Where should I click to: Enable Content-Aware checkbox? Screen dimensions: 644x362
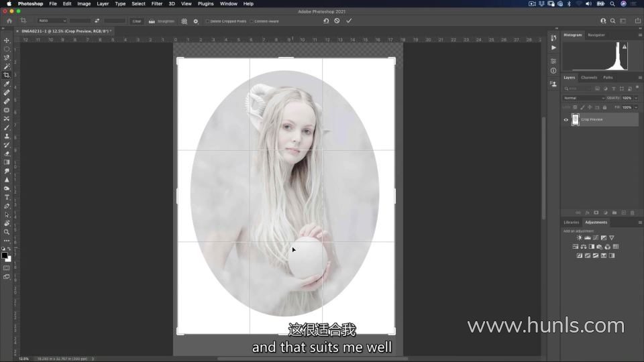(x=252, y=21)
